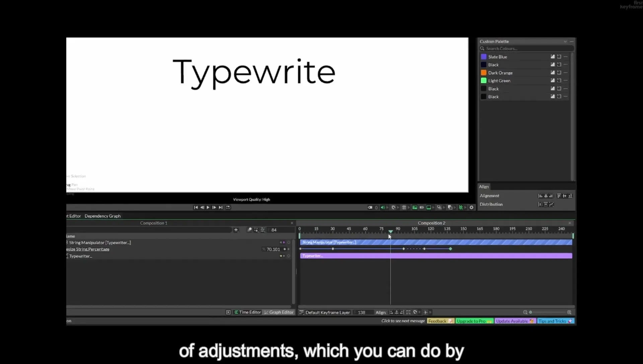This screenshot has width=643, height=364.
Task: Toggle the viewport grid overlay
Action: [404, 207]
